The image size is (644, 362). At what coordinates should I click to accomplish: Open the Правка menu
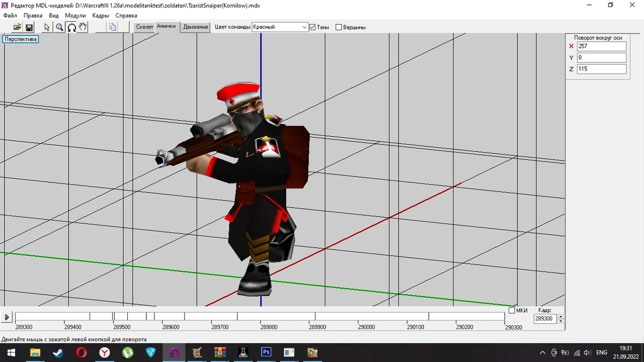[33, 16]
